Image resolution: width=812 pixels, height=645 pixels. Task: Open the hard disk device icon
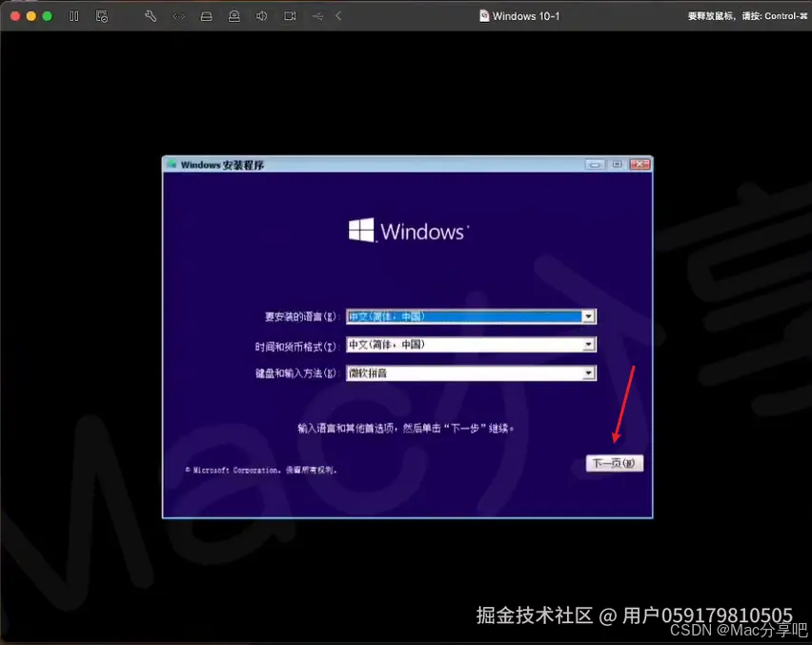coord(206,16)
